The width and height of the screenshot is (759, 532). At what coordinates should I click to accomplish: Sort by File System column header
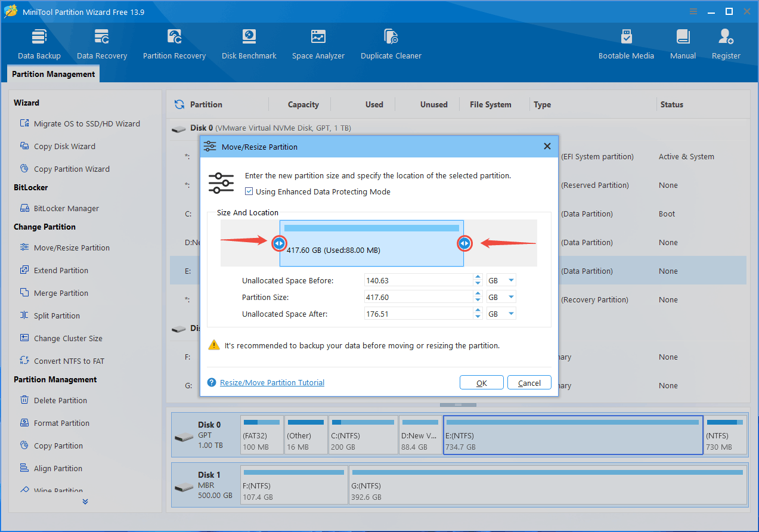[x=490, y=104]
